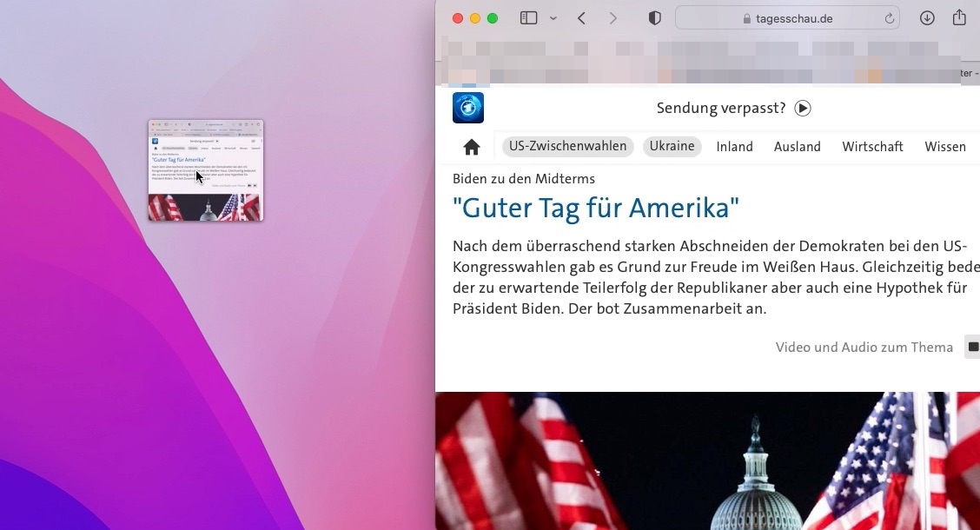Open the Inland section

[x=734, y=147]
